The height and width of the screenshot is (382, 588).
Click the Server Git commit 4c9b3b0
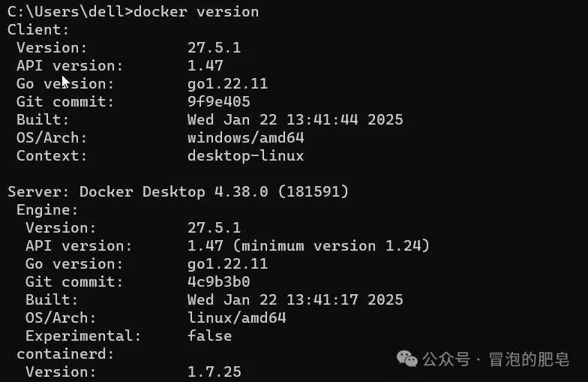point(218,281)
